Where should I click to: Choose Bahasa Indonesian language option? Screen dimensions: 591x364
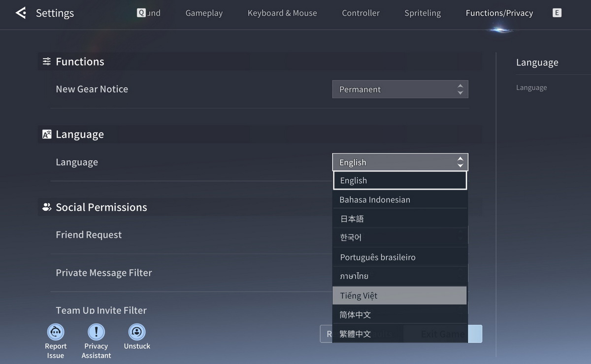399,199
